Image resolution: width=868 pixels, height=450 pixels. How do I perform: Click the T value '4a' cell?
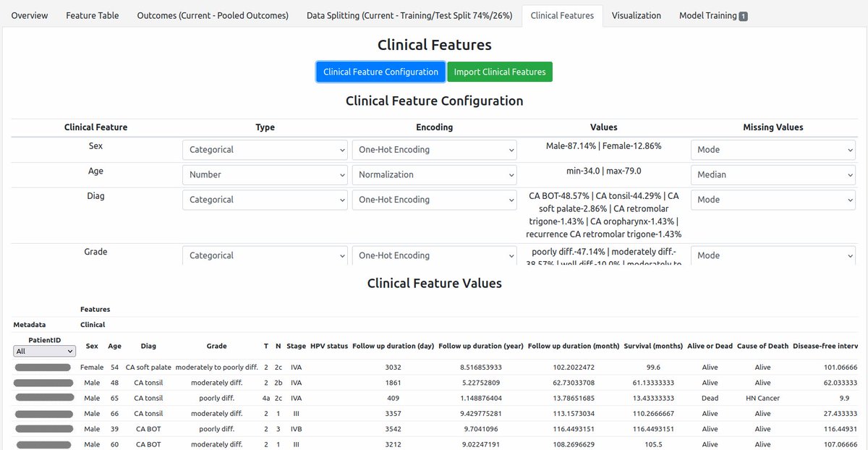tap(265, 398)
